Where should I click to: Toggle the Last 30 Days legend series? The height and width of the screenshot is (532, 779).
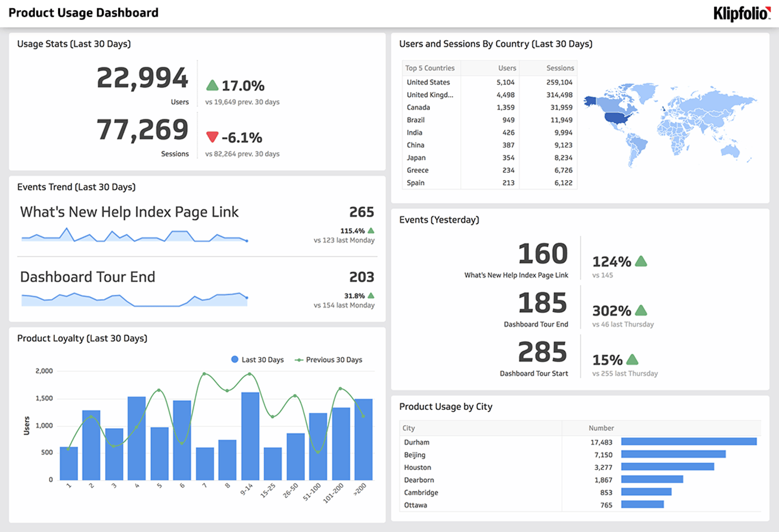[257, 360]
